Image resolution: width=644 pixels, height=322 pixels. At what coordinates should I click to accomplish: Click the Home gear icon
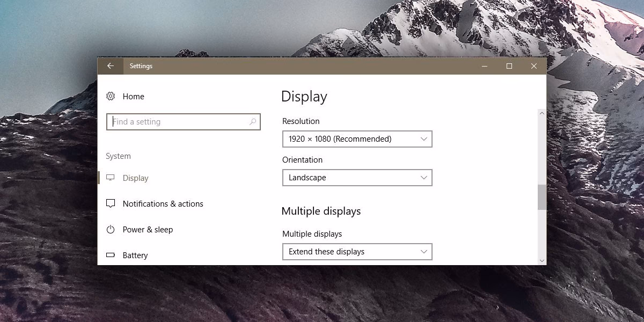(111, 96)
